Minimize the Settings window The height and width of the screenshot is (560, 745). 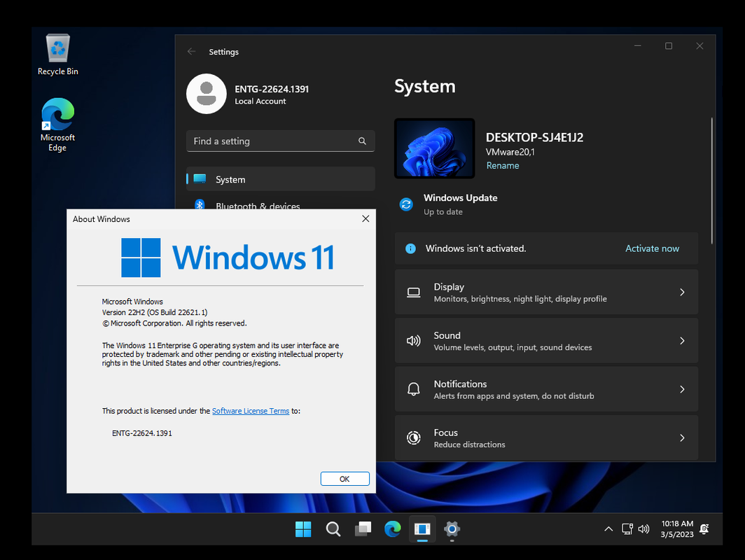coord(638,45)
